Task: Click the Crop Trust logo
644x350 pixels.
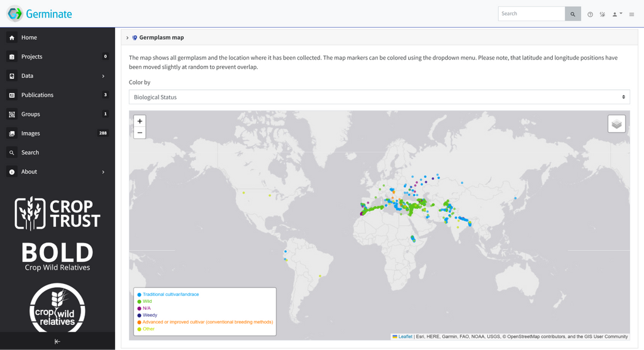Action: click(57, 214)
